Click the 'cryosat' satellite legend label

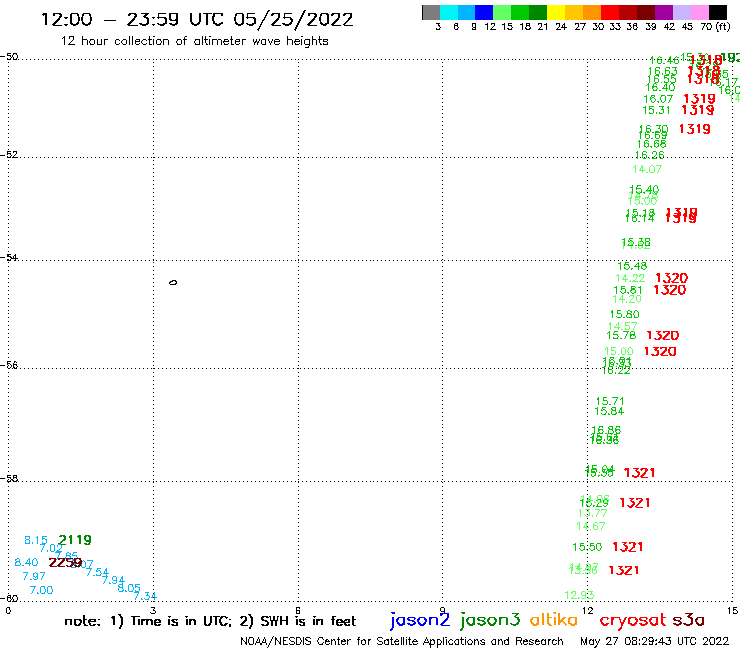click(x=632, y=620)
